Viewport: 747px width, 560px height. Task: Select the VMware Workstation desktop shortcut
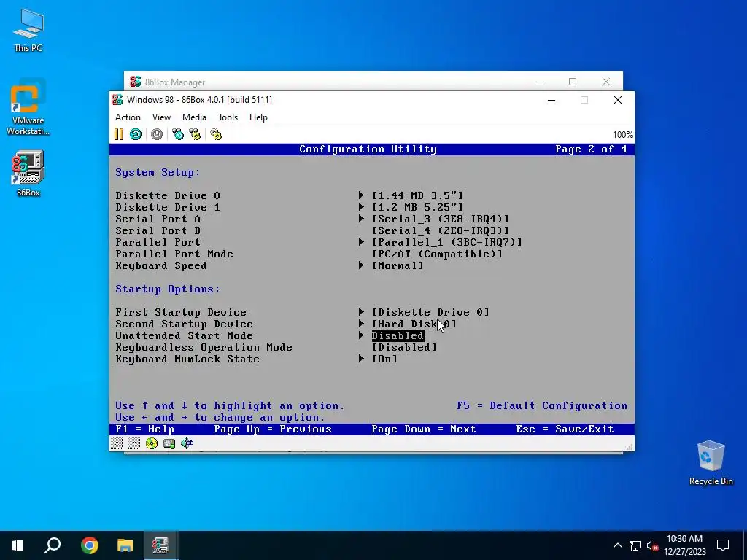28,108
